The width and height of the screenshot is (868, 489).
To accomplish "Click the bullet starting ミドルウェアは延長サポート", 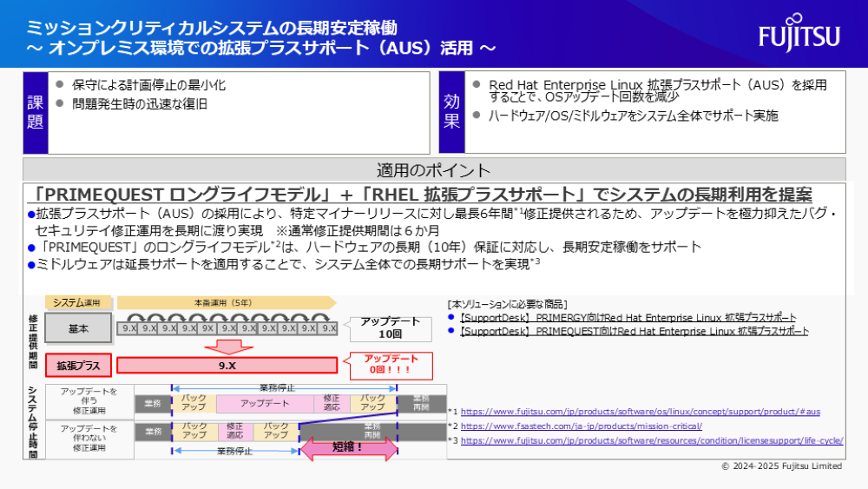I will point(284,264).
